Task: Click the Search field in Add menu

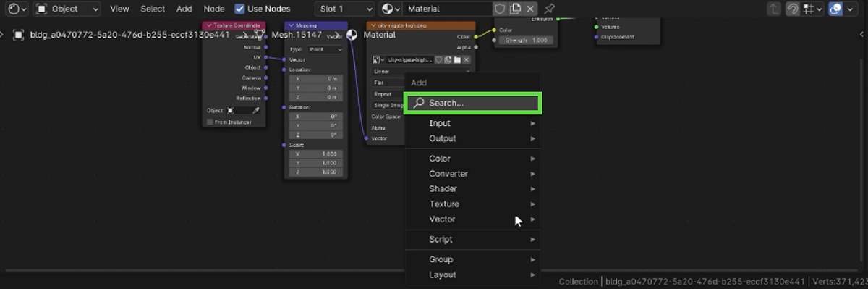Action: click(x=473, y=103)
